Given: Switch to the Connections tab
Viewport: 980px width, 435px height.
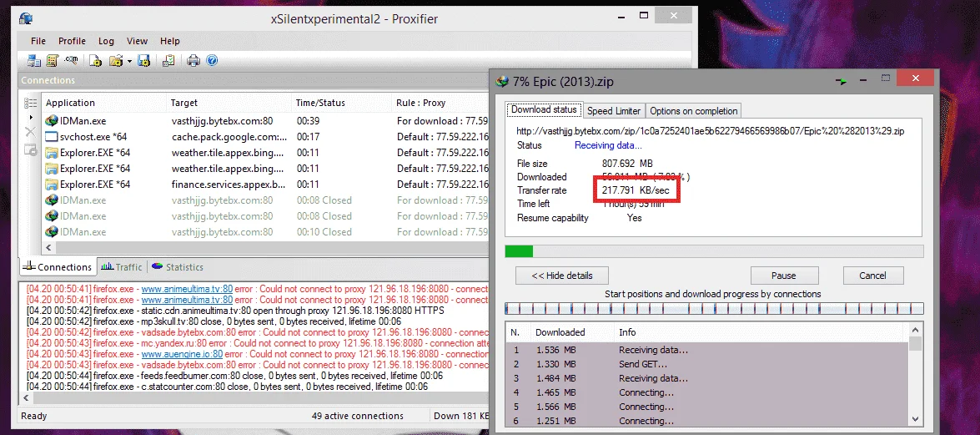Looking at the screenshot, I should click(x=58, y=266).
